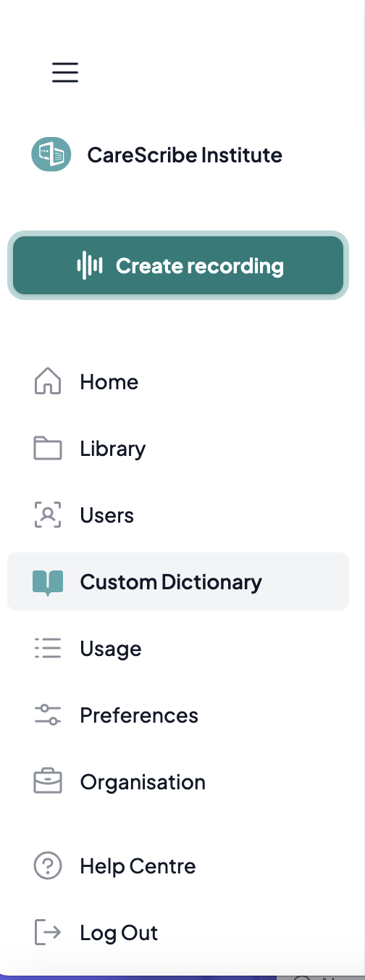This screenshot has width=365, height=980.
Task: Click the Preferences sliders icon
Action: point(48,715)
